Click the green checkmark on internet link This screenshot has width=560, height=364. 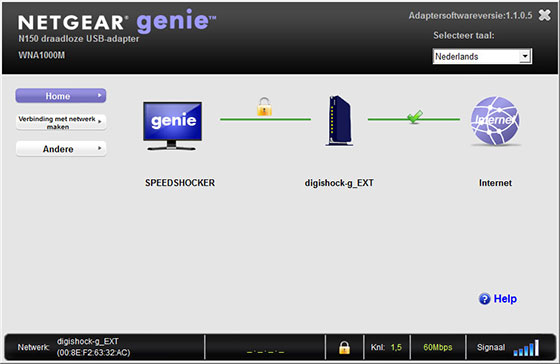pyautogui.click(x=415, y=116)
